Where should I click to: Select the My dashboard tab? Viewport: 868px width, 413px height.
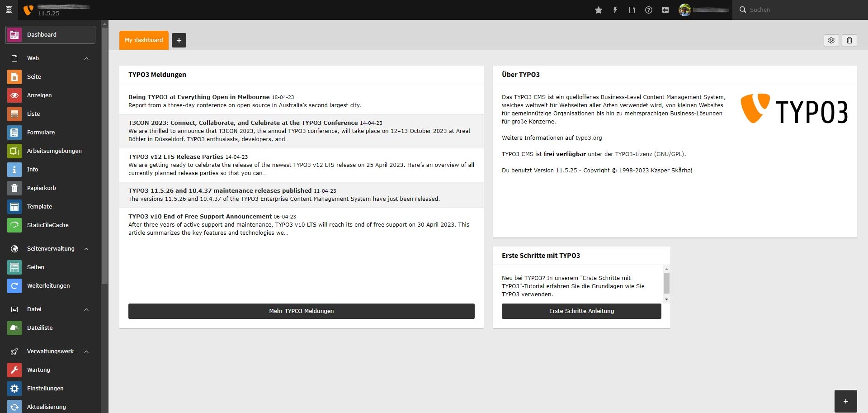(144, 40)
